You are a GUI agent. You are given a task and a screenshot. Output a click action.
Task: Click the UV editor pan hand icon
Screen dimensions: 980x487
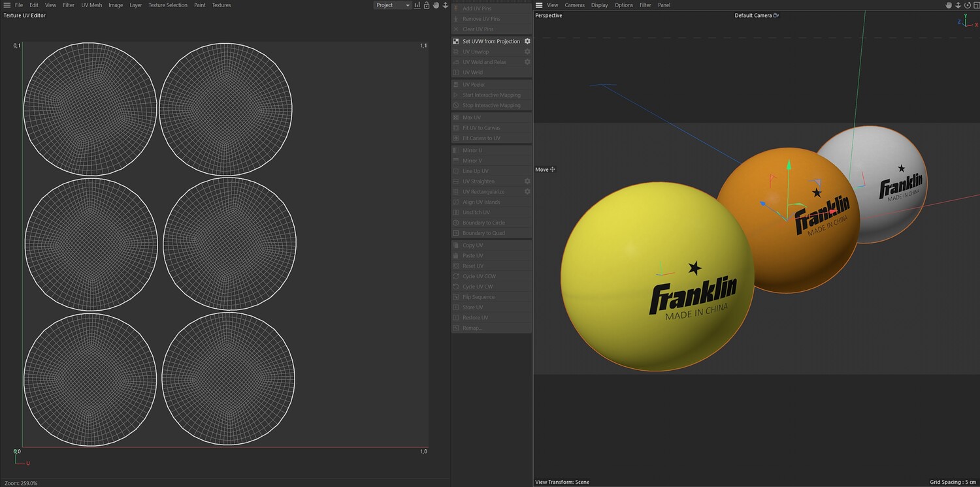click(x=436, y=5)
